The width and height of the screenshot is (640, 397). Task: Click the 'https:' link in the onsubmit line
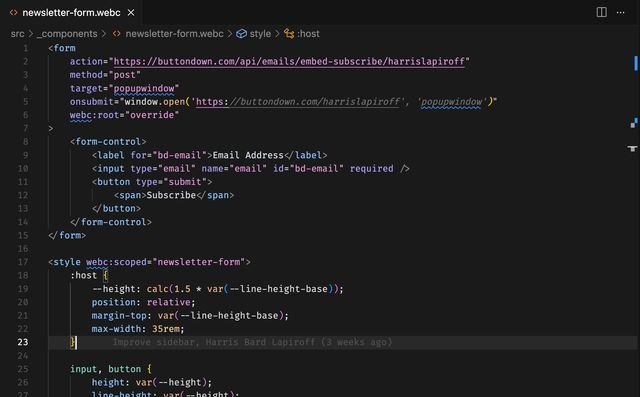212,102
